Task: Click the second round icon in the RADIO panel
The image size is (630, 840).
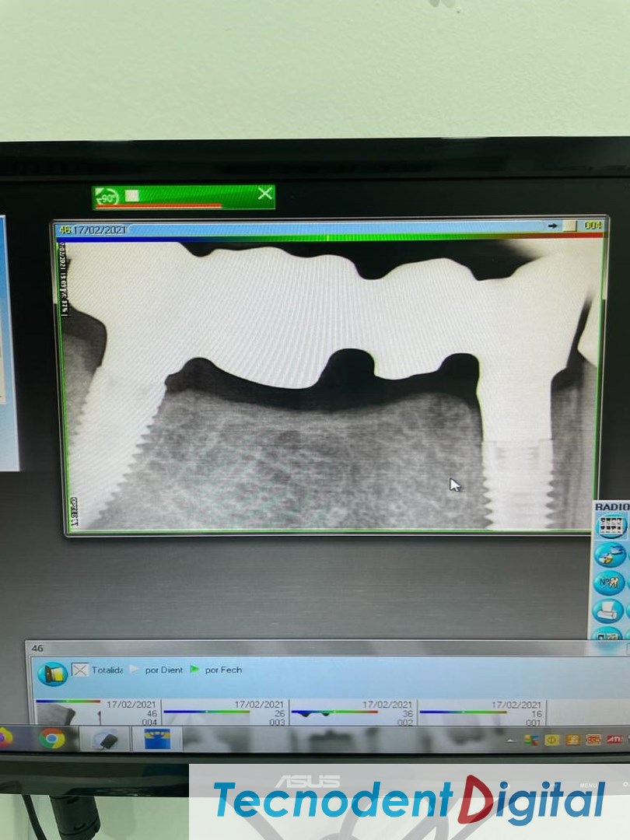Action: [x=611, y=555]
